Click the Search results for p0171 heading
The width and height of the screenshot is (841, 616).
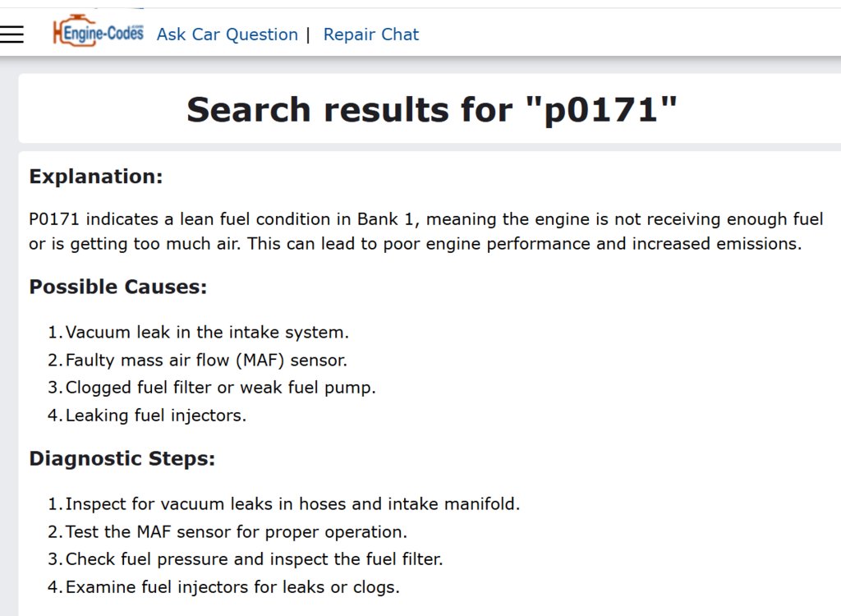pos(432,110)
